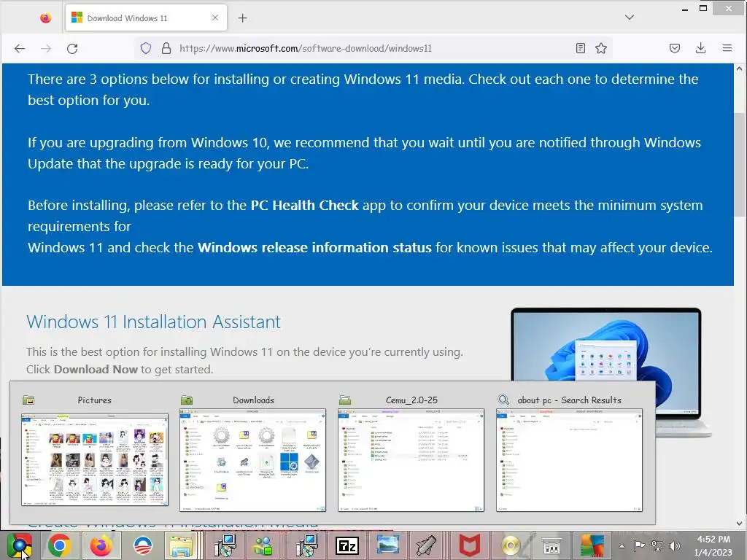Open Google Chrome from the taskbar
747x560 pixels.
60,545
